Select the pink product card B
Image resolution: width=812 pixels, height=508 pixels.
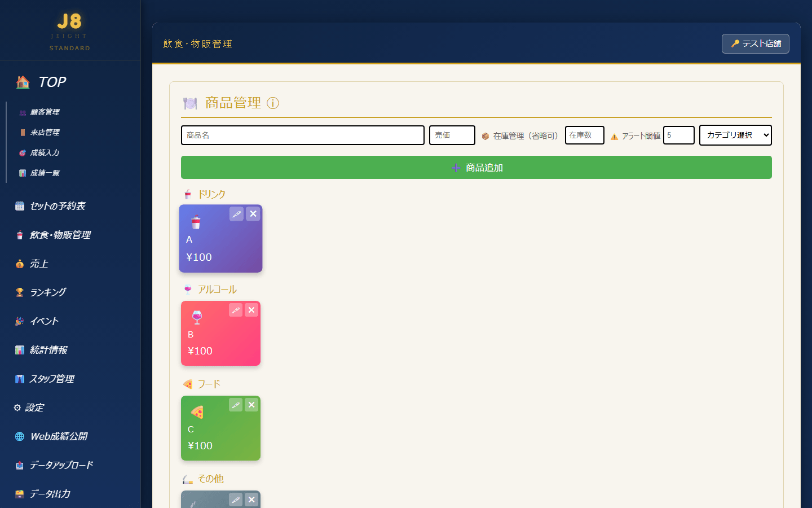220,334
